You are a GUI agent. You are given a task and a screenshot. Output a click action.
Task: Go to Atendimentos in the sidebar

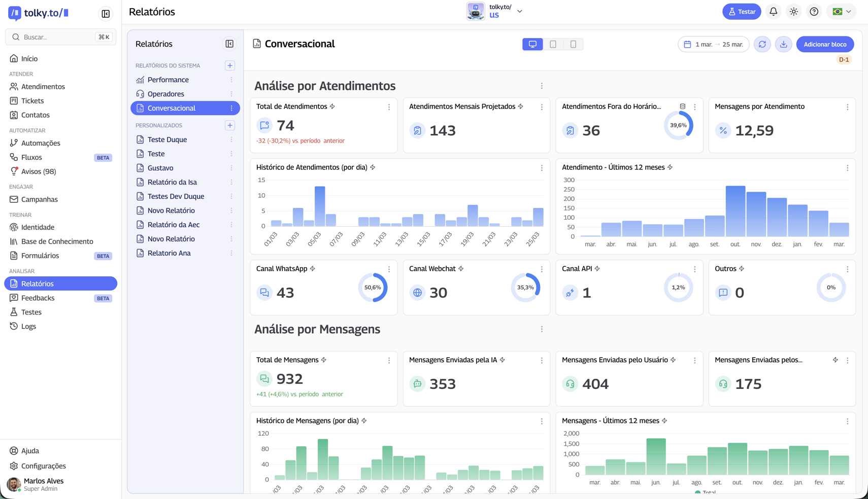43,87
